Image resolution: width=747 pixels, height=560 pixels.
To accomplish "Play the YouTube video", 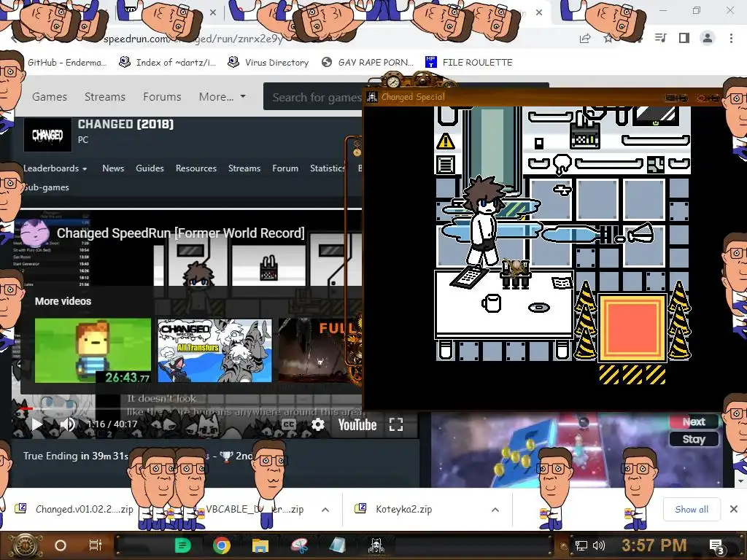I will point(36,424).
